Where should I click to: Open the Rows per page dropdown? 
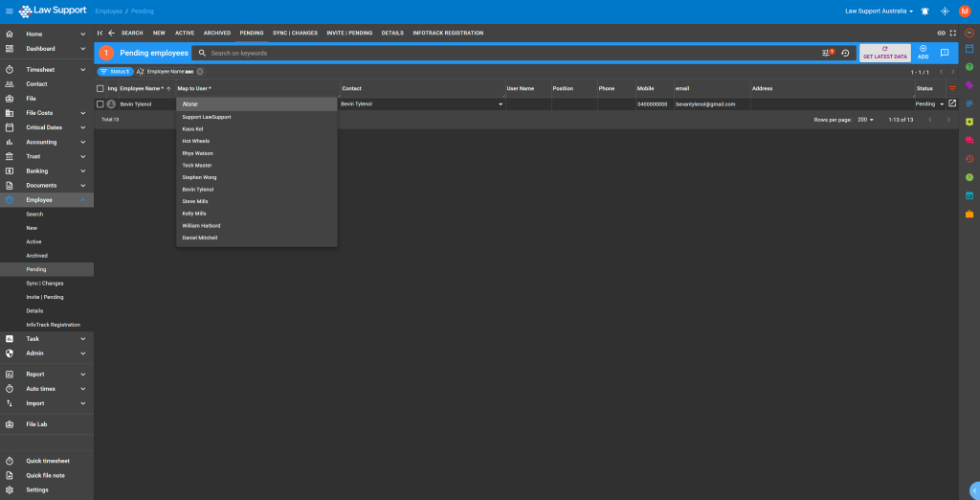(x=866, y=120)
